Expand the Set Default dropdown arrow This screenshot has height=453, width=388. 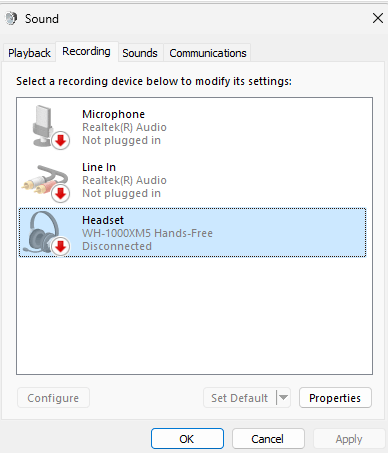pyautogui.click(x=284, y=397)
